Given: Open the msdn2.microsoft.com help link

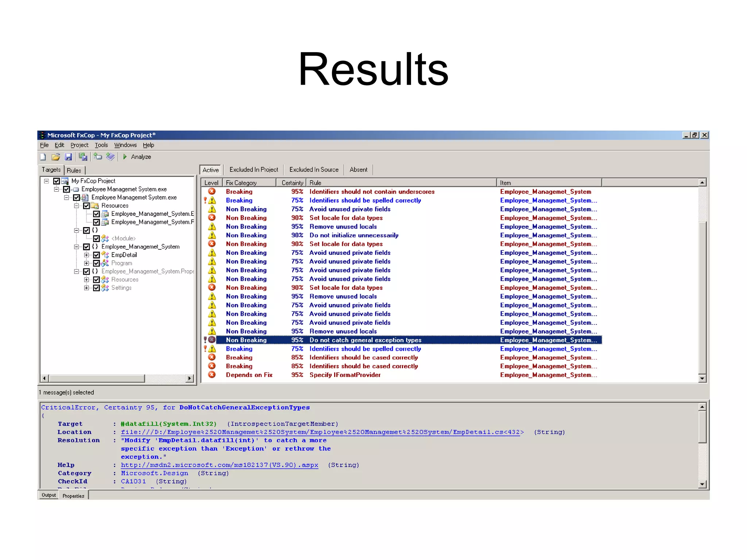Looking at the screenshot, I should (x=219, y=465).
